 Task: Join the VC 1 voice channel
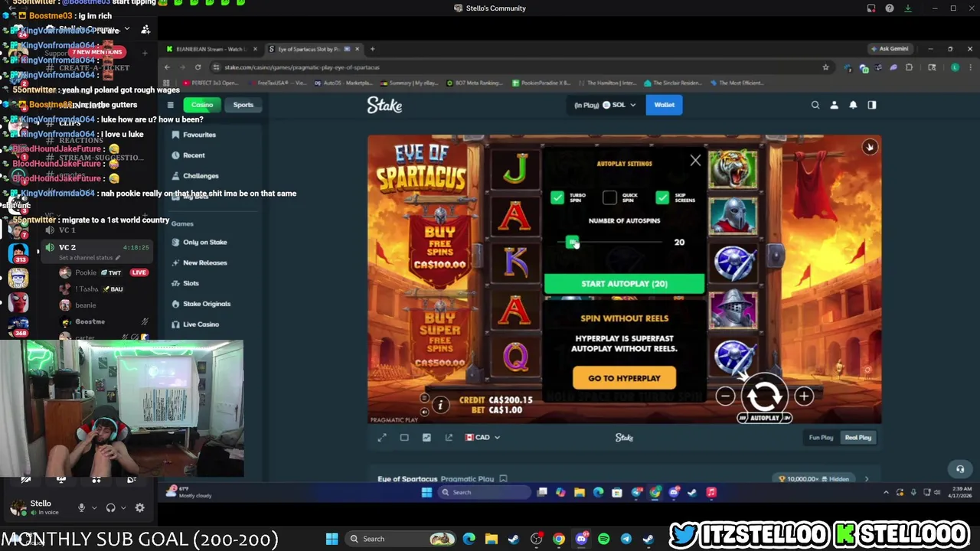click(x=67, y=230)
